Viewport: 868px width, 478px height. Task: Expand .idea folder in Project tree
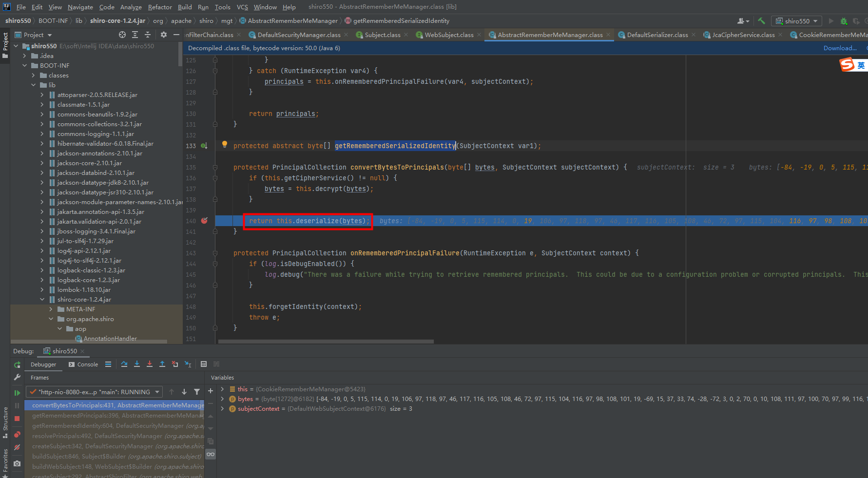click(x=24, y=56)
